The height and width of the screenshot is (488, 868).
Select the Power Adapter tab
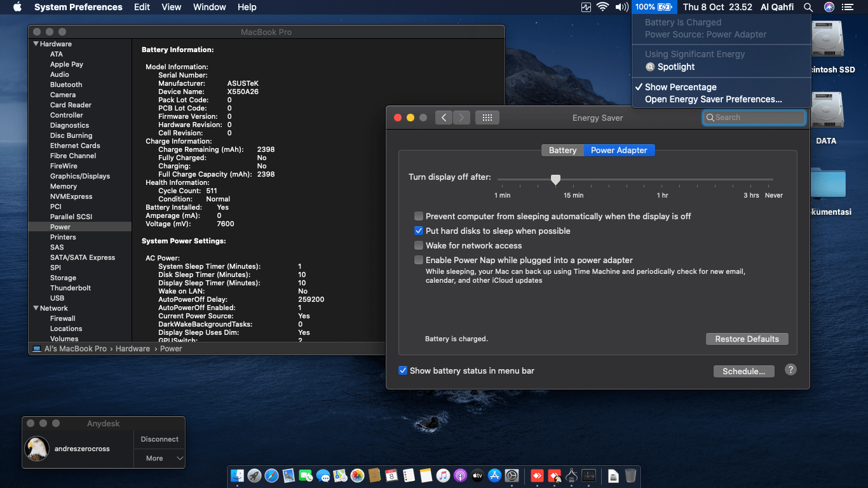click(x=619, y=151)
